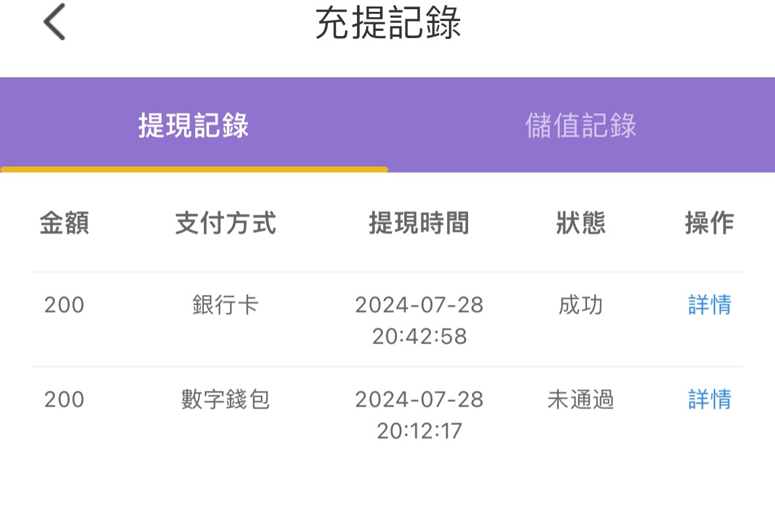Tap the 200 amount in 銀行卡 row
775x532 pixels.
(x=64, y=305)
